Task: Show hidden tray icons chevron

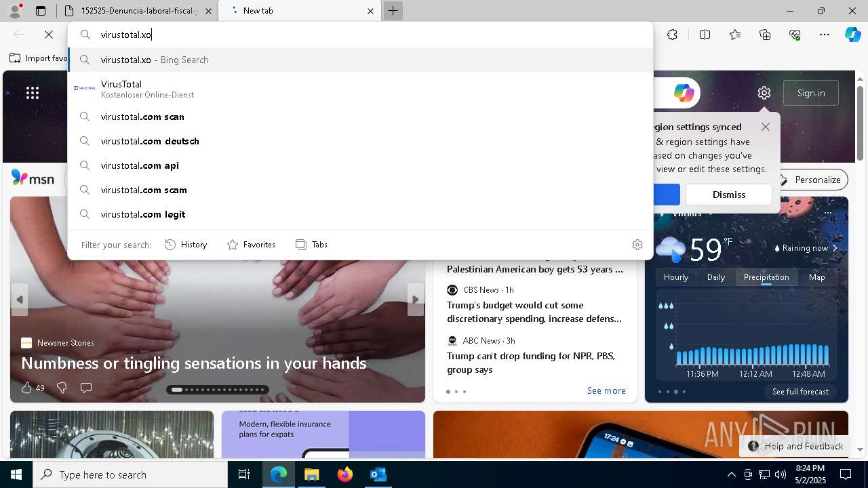Action: 731,474
